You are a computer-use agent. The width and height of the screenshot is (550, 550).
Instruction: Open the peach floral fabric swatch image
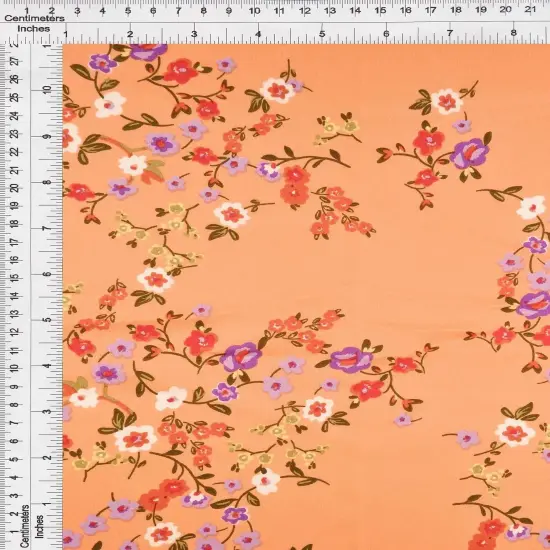[x=306, y=297]
